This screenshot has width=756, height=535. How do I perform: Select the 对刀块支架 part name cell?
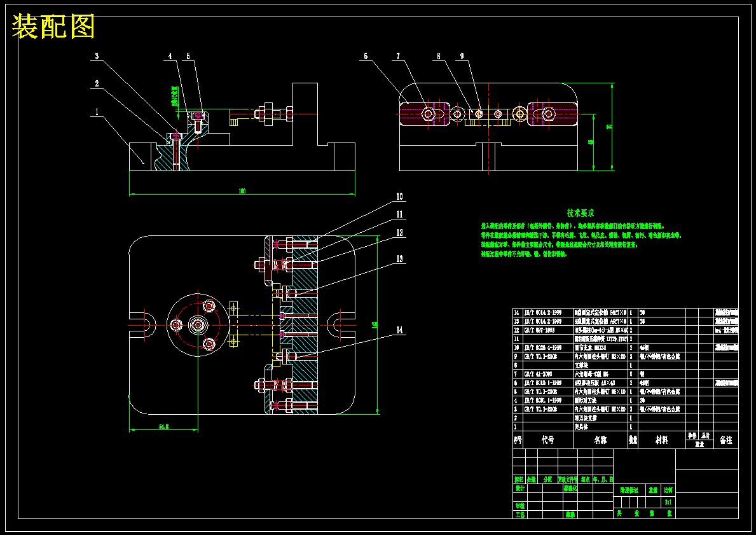tap(586, 418)
